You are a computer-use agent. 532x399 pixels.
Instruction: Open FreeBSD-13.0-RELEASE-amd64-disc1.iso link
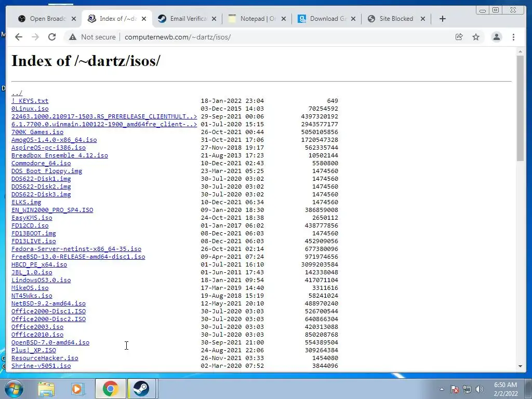tap(78, 257)
